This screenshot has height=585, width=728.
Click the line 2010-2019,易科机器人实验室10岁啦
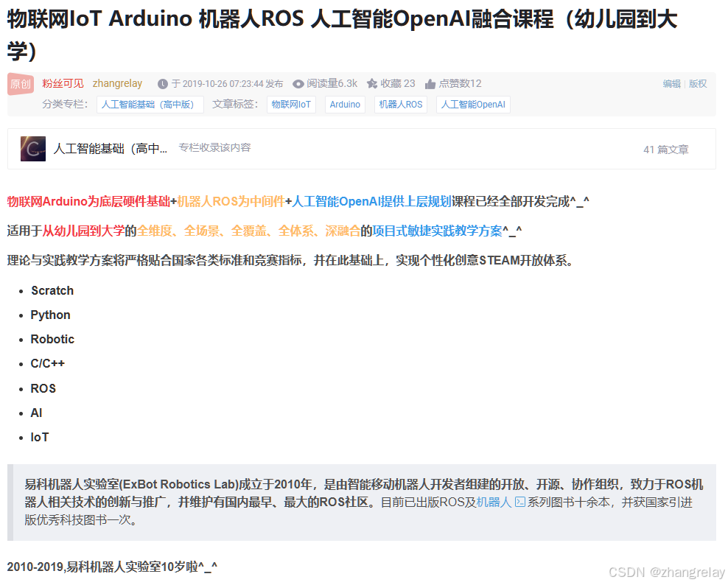(x=112, y=567)
